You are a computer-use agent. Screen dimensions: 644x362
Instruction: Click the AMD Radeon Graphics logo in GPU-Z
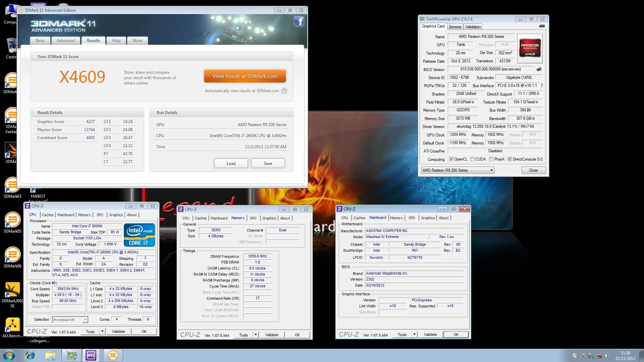tap(530, 49)
